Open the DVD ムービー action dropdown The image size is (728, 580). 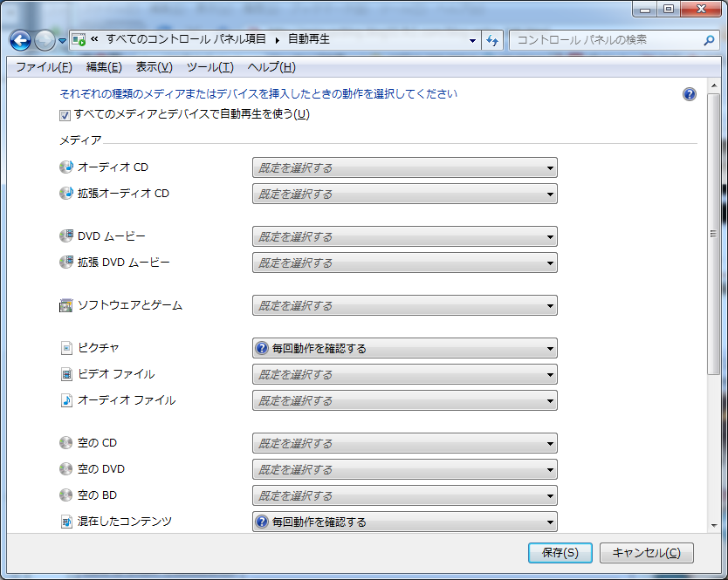[550, 236]
